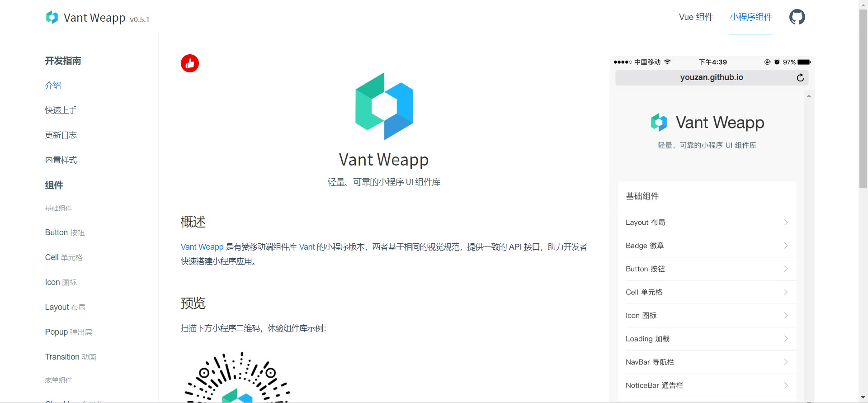
Task: Click the large Vant Weapp hexagon logo
Action: pyautogui.click(x=384, y=106)
